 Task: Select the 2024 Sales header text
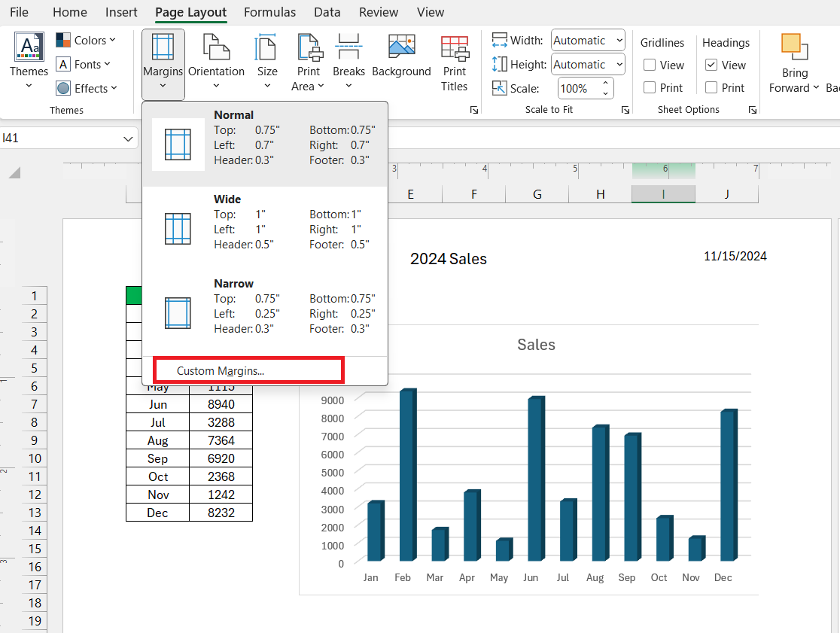(449, 259)
